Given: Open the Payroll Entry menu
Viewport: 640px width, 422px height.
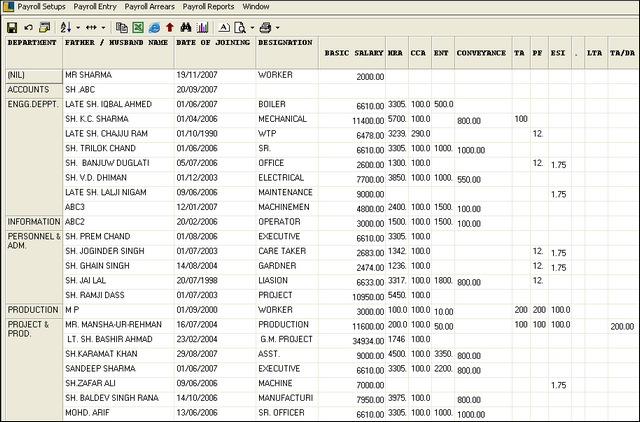Looking at the screenshot, I should (95, 7).
